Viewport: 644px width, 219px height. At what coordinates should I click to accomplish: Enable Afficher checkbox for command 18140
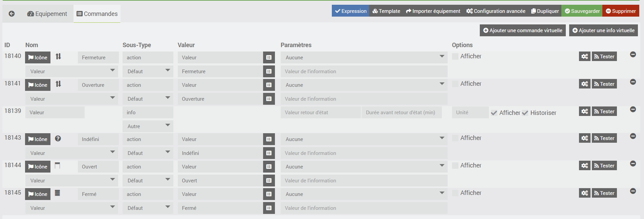click(x=455, y=56)
